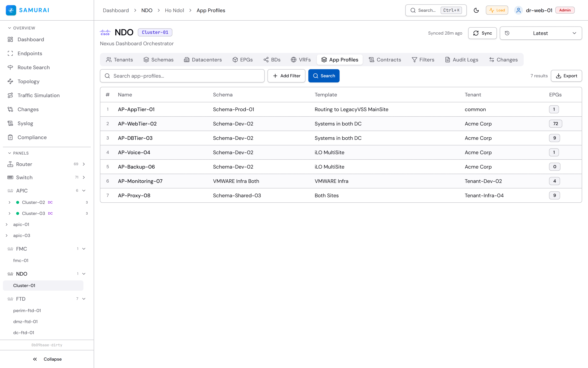Switch to the Filters tab
The width and height of the screenshot is (588, 368).
pyautogui.click(x=423, y=60)
